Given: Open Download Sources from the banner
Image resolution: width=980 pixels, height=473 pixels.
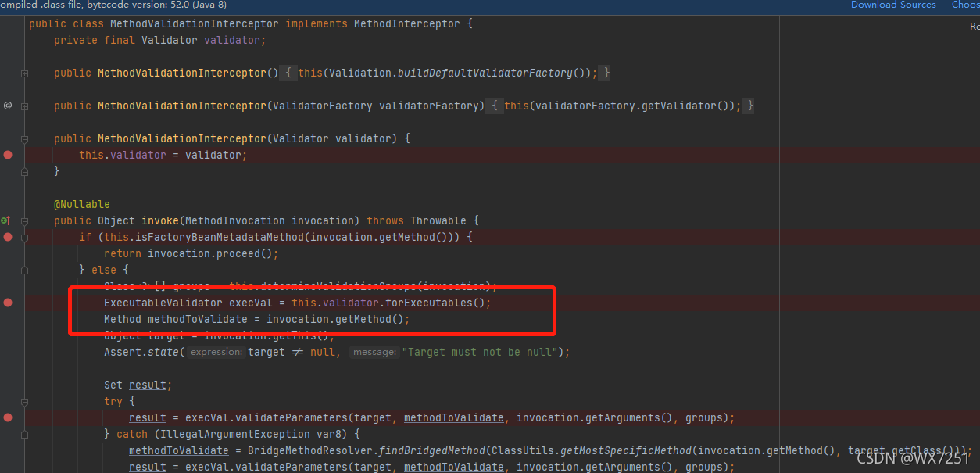Looking at the screenshot, I should click(893, 5).
